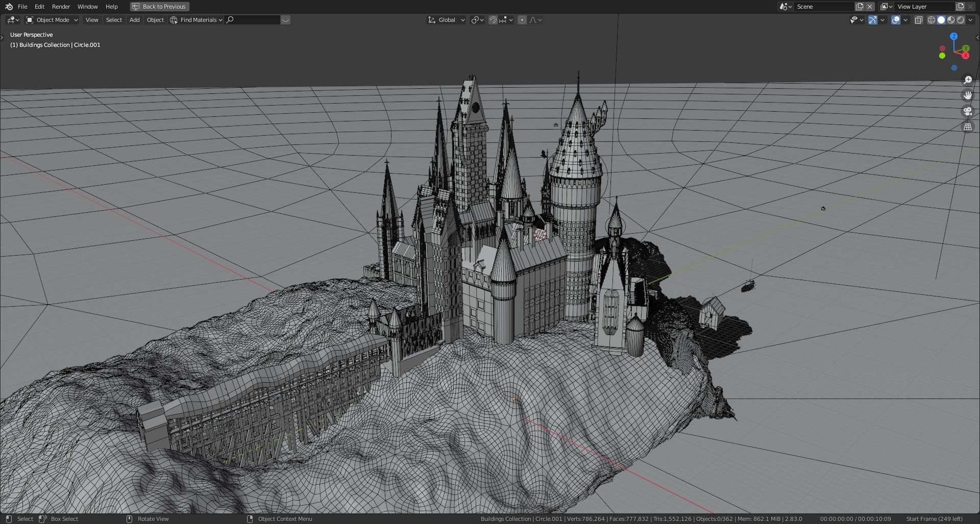
Task: Click the 'Mem: 862.1 MiB' status text
Action: point(759,519)
